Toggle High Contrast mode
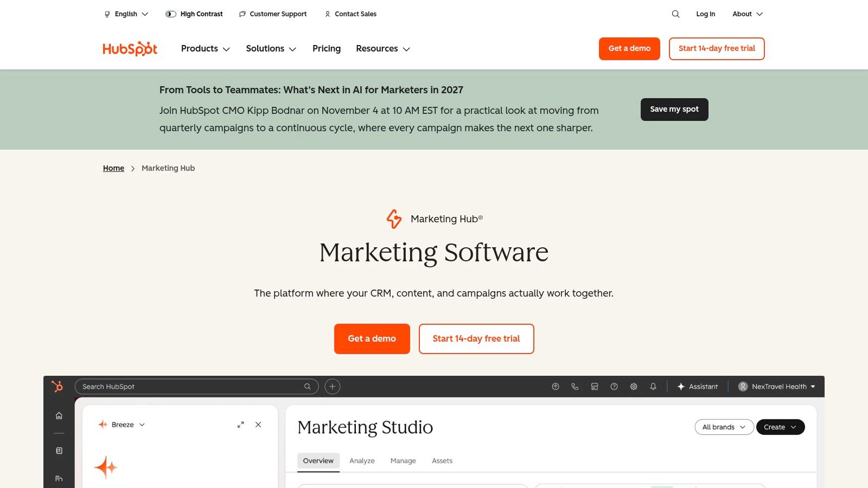Image resolution: width=868 pixels, height=488 pixels. click(x=194, y=14)
